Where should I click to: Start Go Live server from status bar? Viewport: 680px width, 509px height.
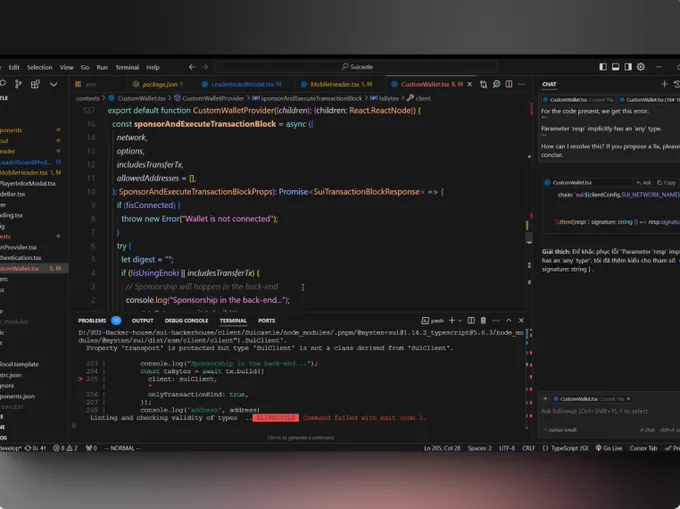(609, 448)
